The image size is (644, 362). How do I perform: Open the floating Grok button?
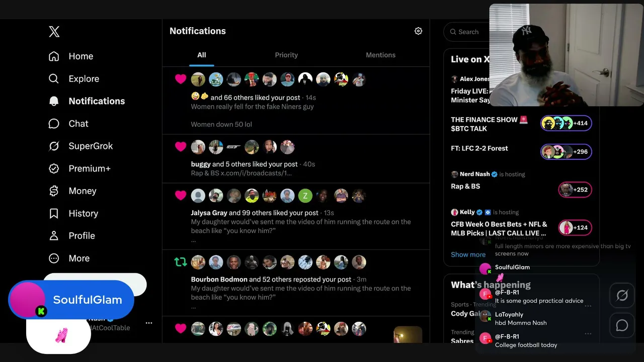[x=622, y=296]
